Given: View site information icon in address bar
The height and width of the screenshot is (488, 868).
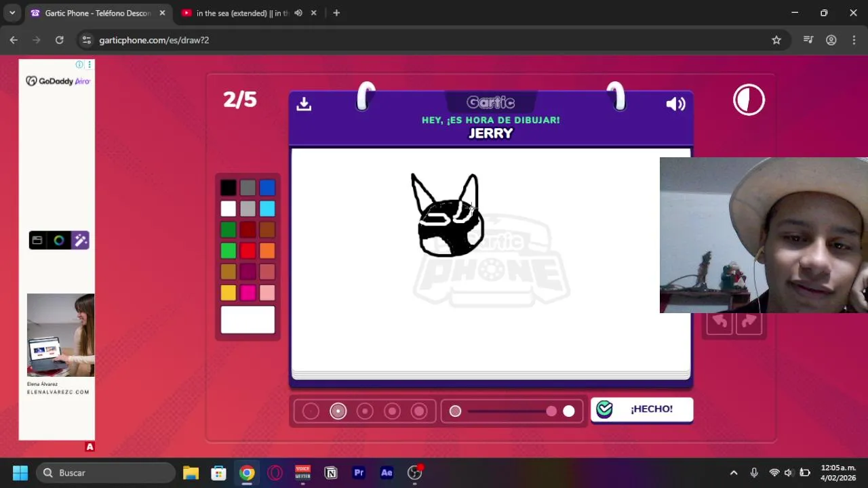Looking at the screenshot, I should pyautogui.click(x=86, y=40).
